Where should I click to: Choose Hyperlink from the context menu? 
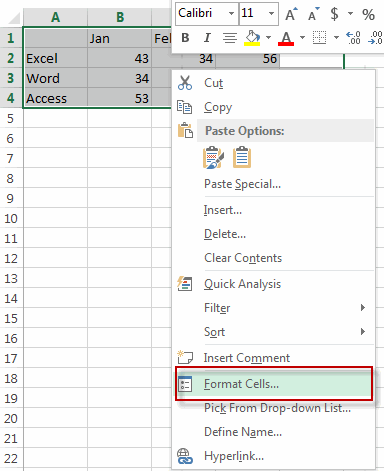pos(273,456)
